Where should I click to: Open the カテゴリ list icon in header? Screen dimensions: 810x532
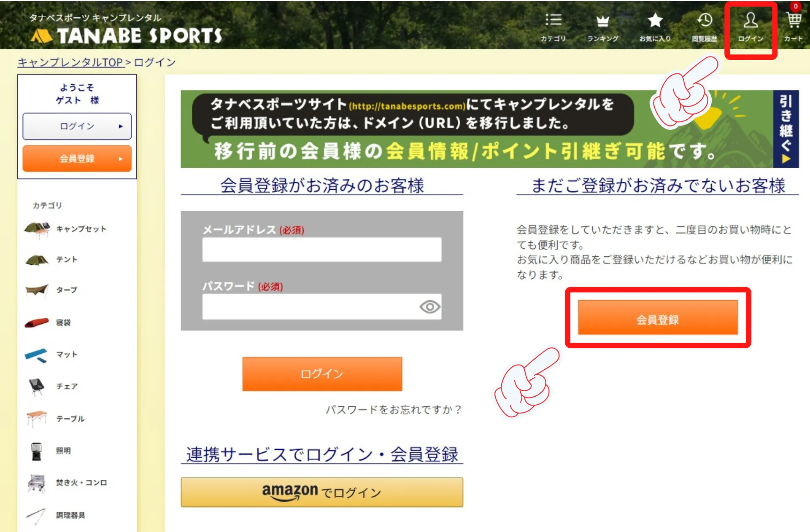[553, 20]
